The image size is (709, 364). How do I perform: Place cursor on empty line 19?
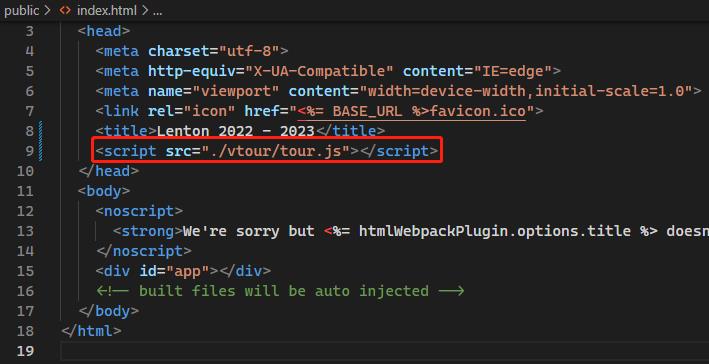[x=384, y=350]
